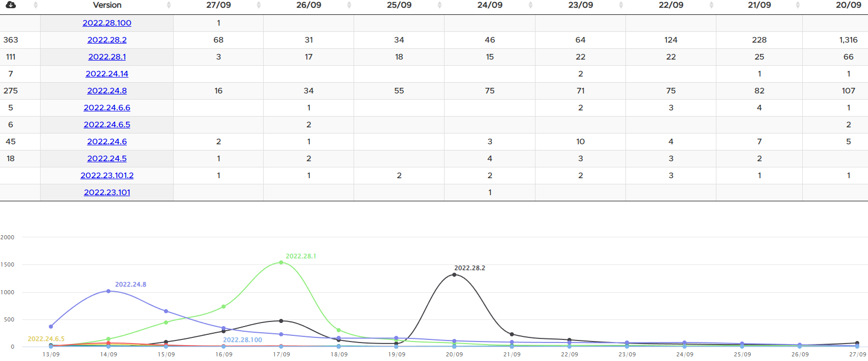Screen dimensions: 868x361
Task: Click the 23/09 column header
Action: coord(581,5)
